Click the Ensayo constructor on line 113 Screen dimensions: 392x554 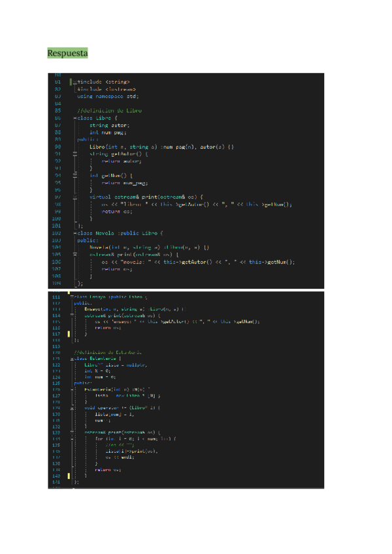click(x=135, y=309)
